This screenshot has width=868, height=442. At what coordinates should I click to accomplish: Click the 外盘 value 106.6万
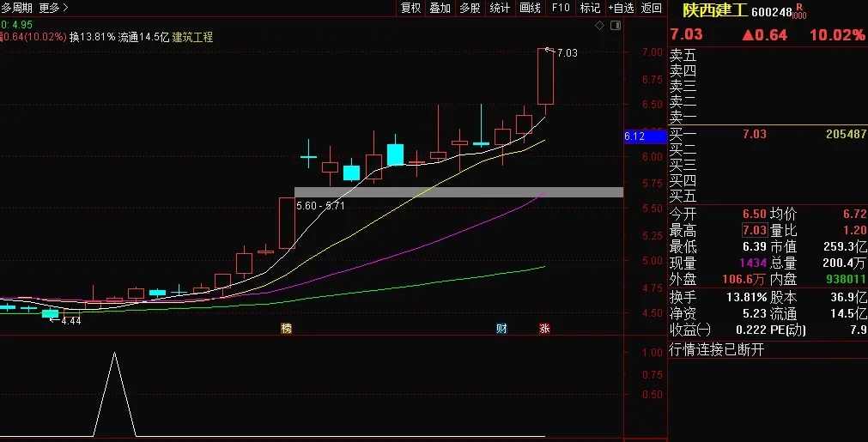pos(745,280)
